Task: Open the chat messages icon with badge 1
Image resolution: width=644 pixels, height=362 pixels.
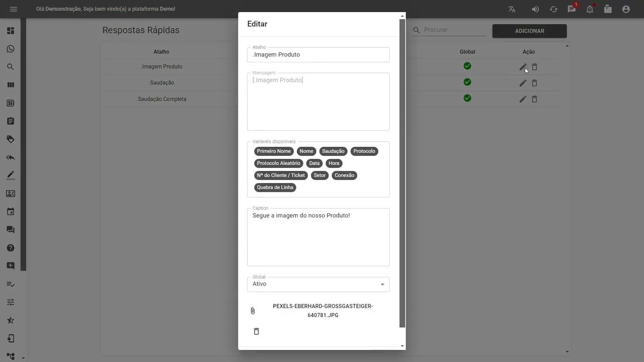Action: point(572,9)
